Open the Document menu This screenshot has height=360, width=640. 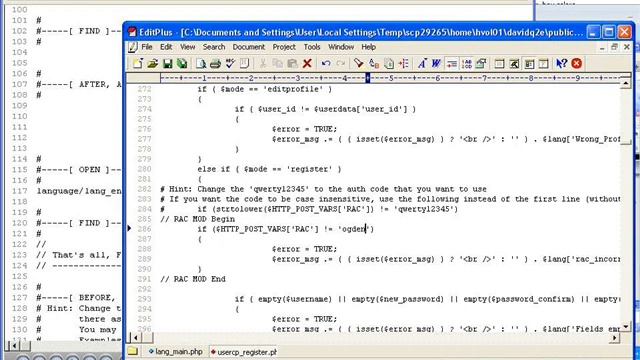click(x=249, y=47)
